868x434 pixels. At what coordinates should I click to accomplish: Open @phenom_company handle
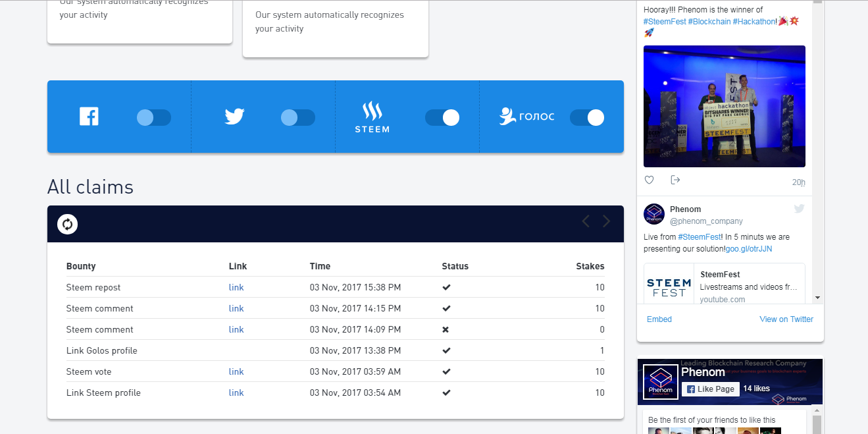[x=706, y=221]
